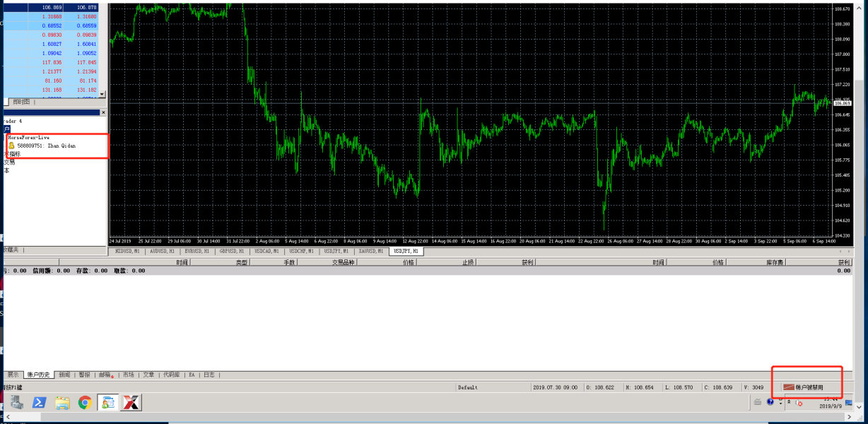Image resolution: width=868 pixels, height=424 pixels.
Task: Click the 获利 column header at far right
Action: tap(843, 262)
